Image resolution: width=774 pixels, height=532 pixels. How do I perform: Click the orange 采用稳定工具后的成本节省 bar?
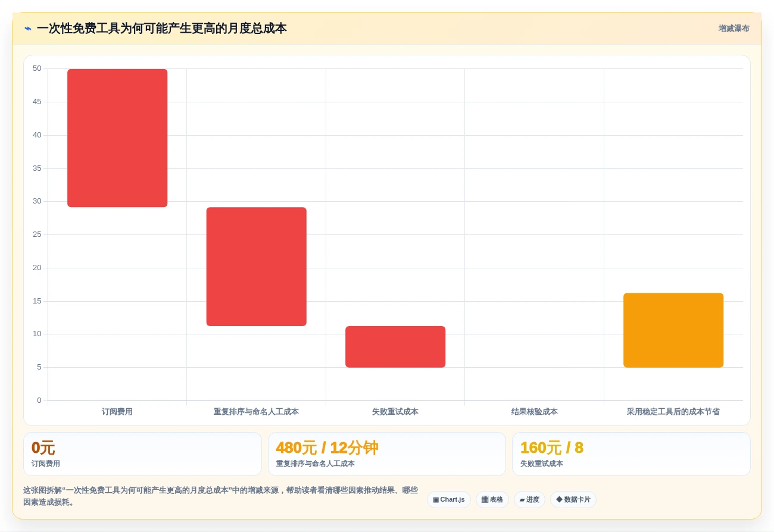tap(673, 330)
